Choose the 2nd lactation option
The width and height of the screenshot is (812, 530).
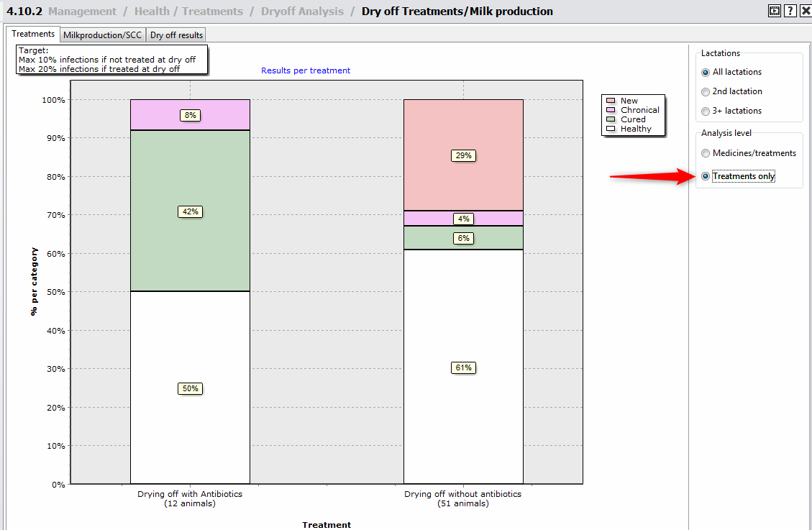pos(706,91)
